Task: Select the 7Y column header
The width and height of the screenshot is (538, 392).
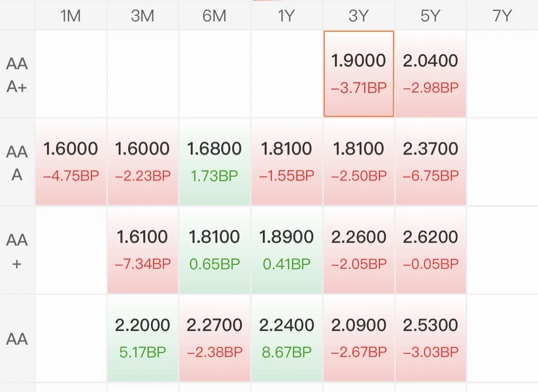Action: [x=502, y=16]
